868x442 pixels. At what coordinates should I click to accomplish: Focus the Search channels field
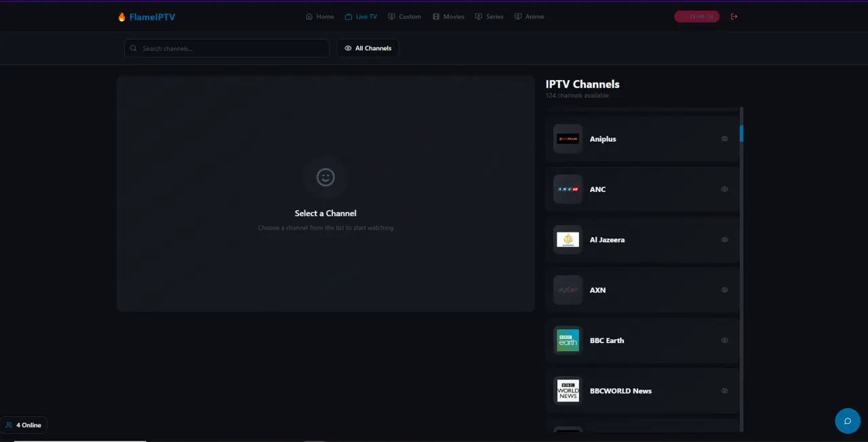pyautogui.click(x=226, y=48)
